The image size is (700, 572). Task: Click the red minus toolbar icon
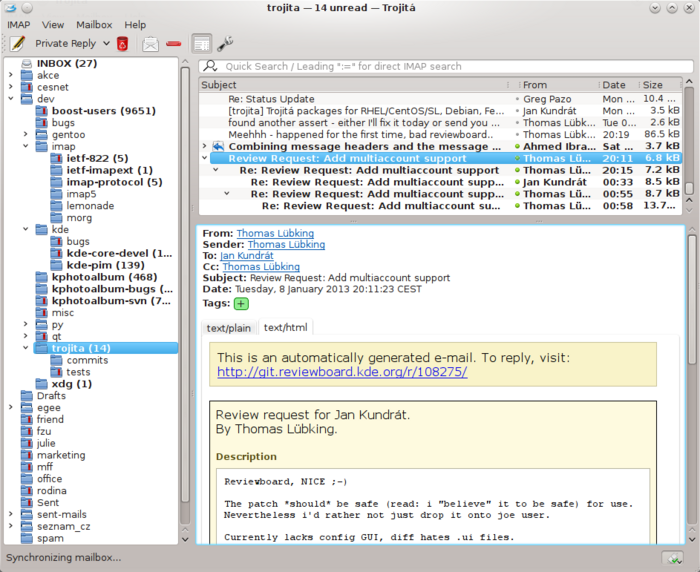tap(174, 44)
